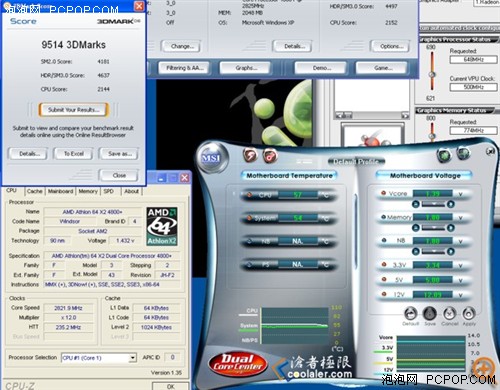Click the Apply round icon under voltages
Screen dimensions: 500x390
[469, 314]
